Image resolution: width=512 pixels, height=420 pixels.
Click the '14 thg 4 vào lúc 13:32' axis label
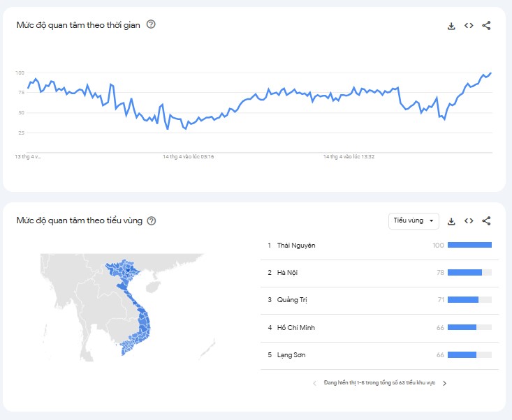[349, 157]
